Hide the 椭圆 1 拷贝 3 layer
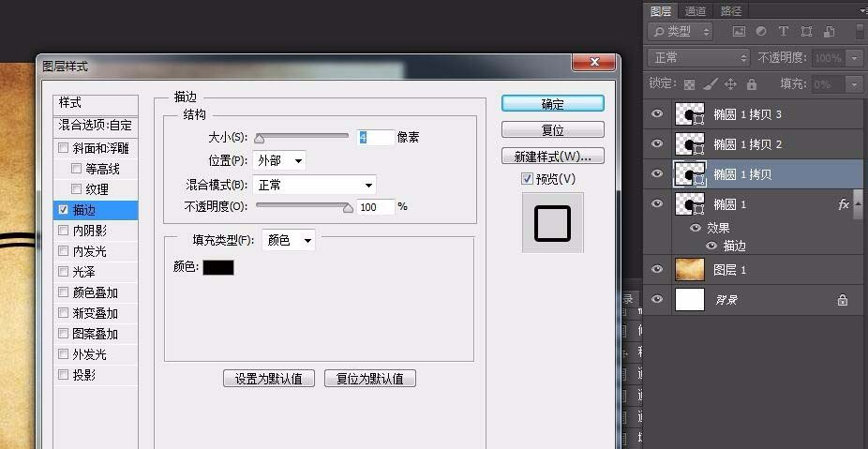Viewport: 868px width, 449px height. [x=657, y=113]
